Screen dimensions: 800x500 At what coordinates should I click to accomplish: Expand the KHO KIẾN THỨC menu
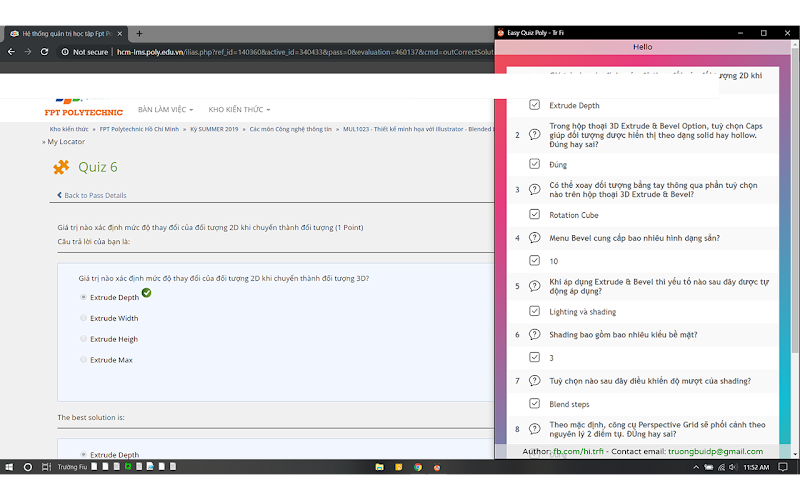point(239,109)
